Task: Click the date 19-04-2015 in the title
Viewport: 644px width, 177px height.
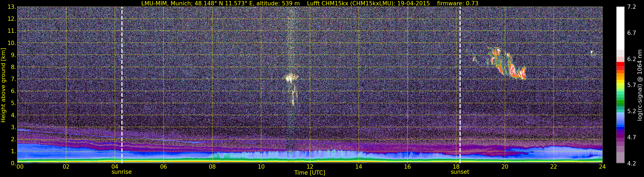Action: (x=414, y=3)
